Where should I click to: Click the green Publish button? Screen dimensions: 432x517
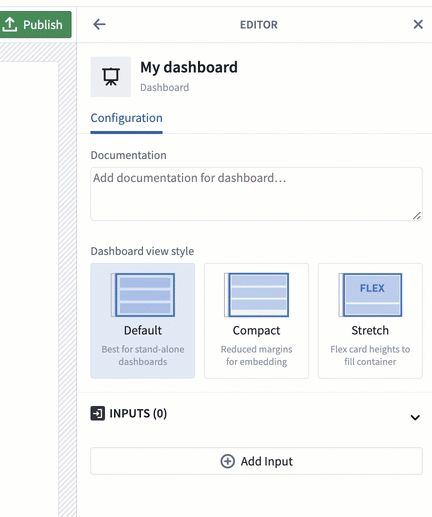pos(35,24)
